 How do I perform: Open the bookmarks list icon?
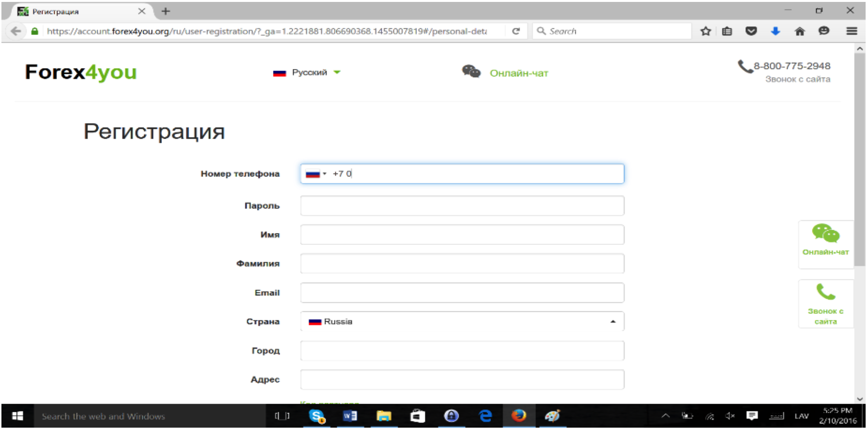pos(727,31)
